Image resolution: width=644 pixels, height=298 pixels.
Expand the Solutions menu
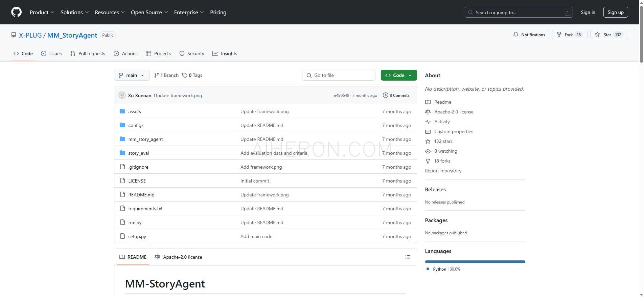pyautogui.click(x=74, y=12)
